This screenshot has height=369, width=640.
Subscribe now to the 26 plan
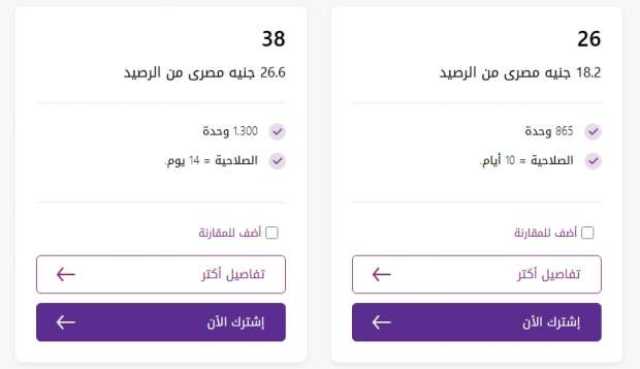(477, 322)
